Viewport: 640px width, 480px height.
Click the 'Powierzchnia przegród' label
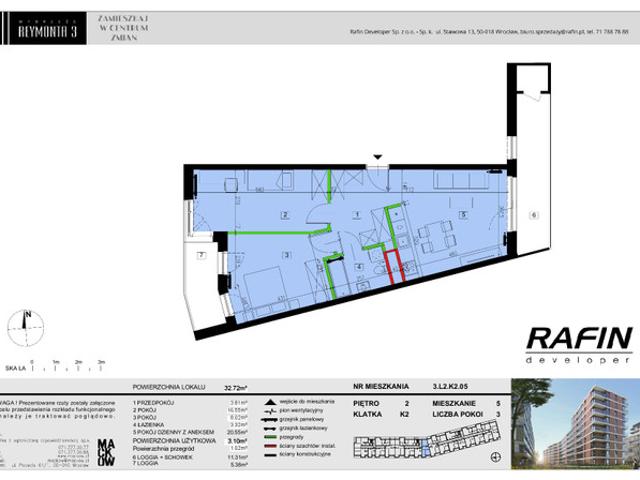163,449
